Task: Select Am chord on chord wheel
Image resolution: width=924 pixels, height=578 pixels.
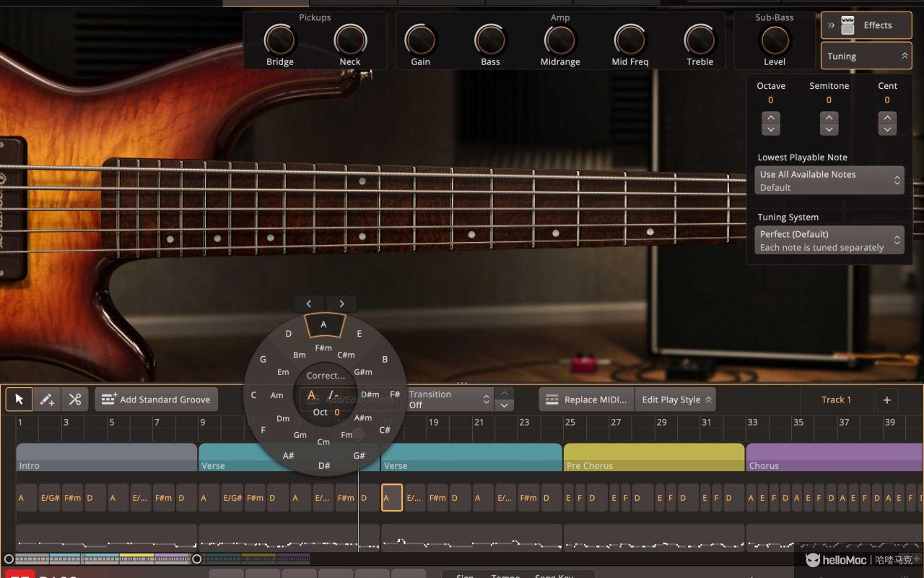Action: click(x=276, y=395)
